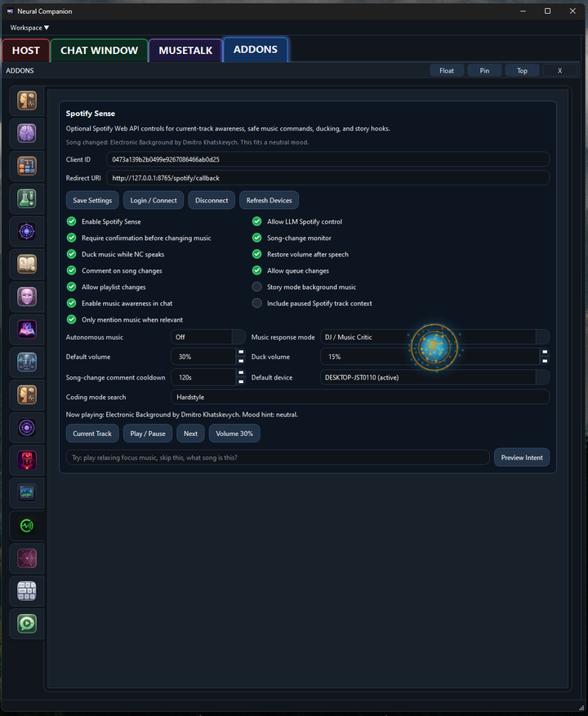The height and width of the screenshot is (716, 588).
Task: Open the landscape picture screen addon icon
Action: coord(27,492)
